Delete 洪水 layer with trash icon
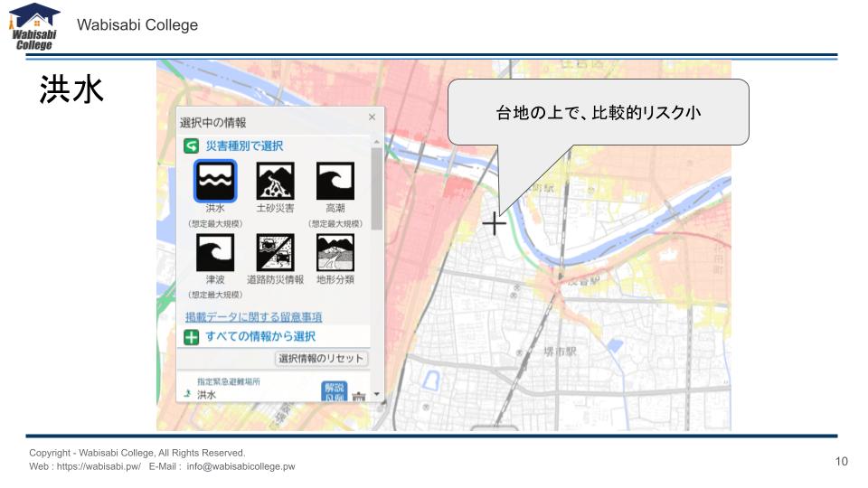 359,395
